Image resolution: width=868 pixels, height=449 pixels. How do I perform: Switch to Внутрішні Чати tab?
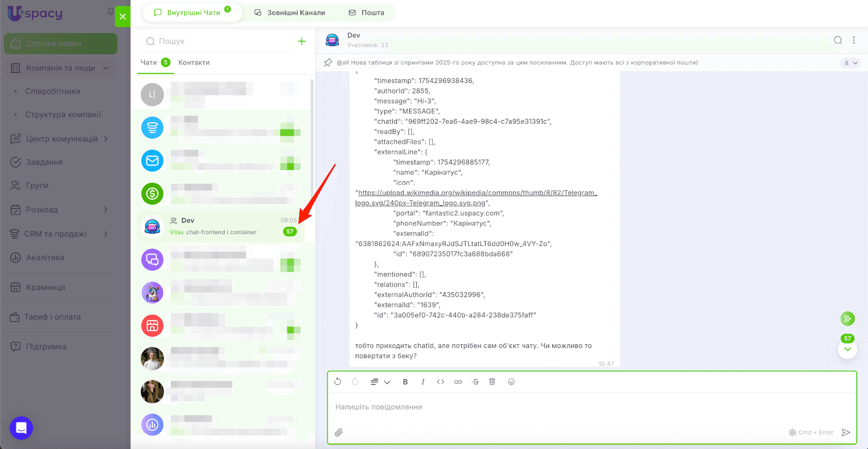pyautogui.click(x=193, y=12)
